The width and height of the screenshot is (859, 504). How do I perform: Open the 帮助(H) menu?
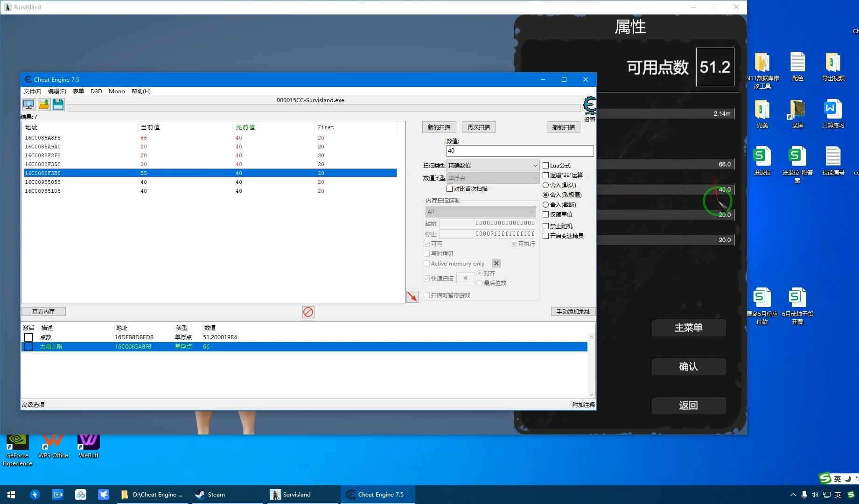(x=141, y=91)
